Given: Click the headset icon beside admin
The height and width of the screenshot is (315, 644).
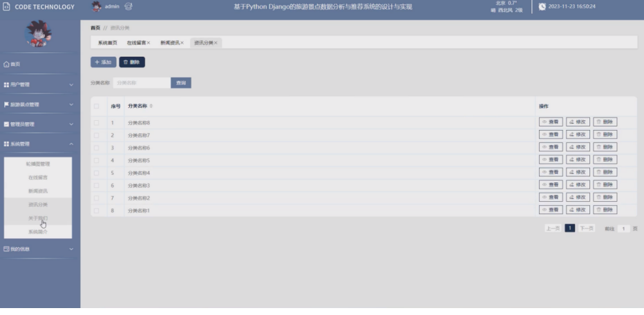Looking at the screenshot, I should [x=129, y=7].
